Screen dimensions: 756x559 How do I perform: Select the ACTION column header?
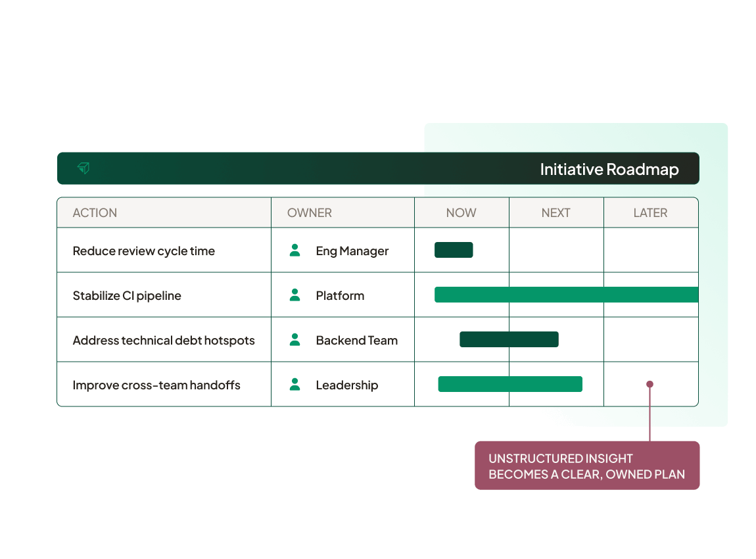click(x=95, y=213)
